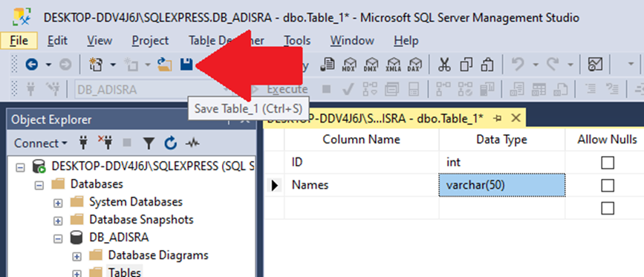
Task: Refresh the Object Explorer tree
Action: pos(170,143)
